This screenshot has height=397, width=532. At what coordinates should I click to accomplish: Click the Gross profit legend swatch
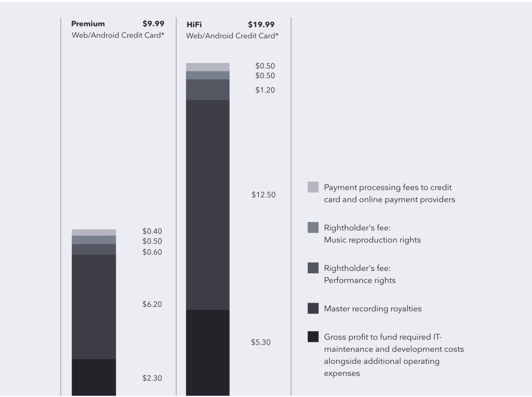pyautogui.click(x=313, y=336)
